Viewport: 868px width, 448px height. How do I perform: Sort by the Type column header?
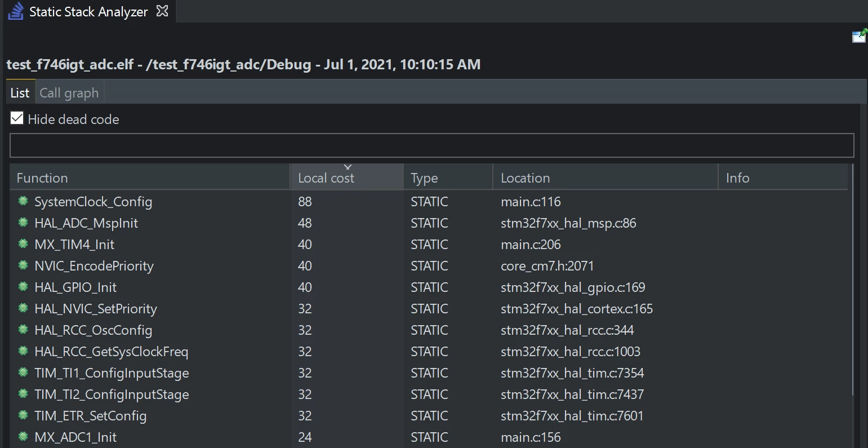point(448,178)
